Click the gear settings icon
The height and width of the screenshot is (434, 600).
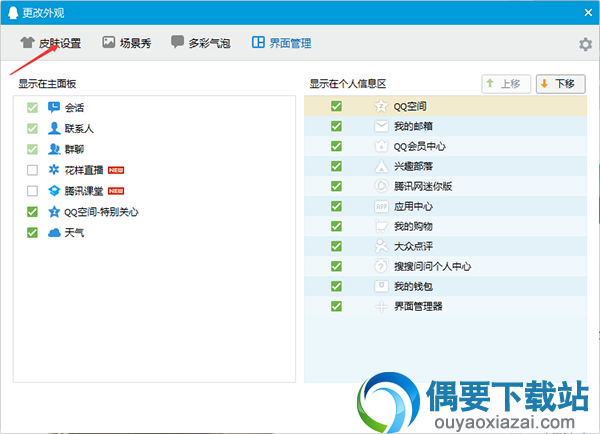click(585, 44)
